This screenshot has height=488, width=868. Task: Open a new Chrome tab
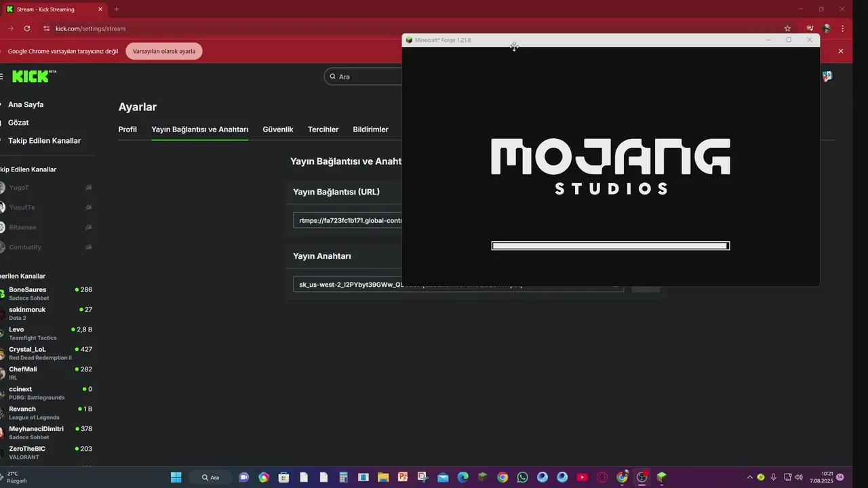[117, 9]
